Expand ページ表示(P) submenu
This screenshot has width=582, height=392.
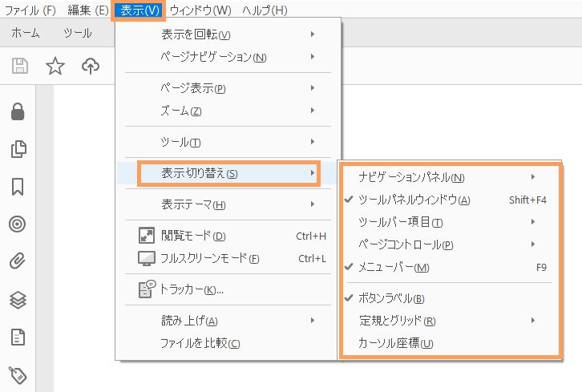click(228, 88)
